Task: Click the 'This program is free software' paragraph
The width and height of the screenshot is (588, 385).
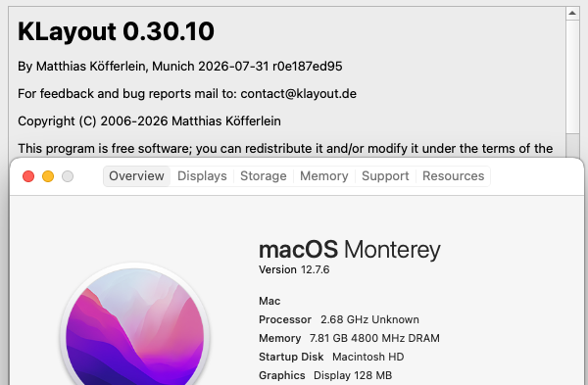Action: click(285, 149)
